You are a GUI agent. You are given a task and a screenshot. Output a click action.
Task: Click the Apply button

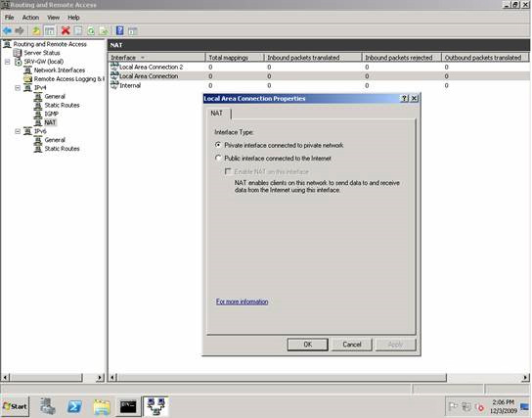pos(395,345)
